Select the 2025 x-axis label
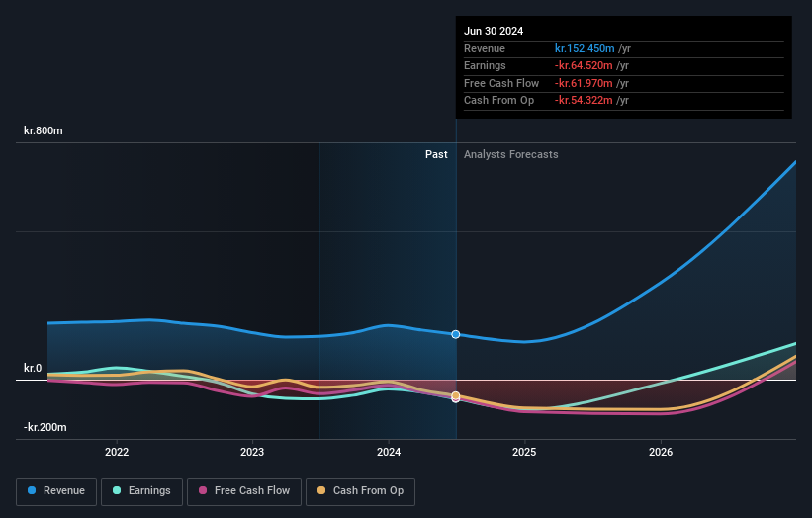The image size is (812, 518). pos(524,452)
